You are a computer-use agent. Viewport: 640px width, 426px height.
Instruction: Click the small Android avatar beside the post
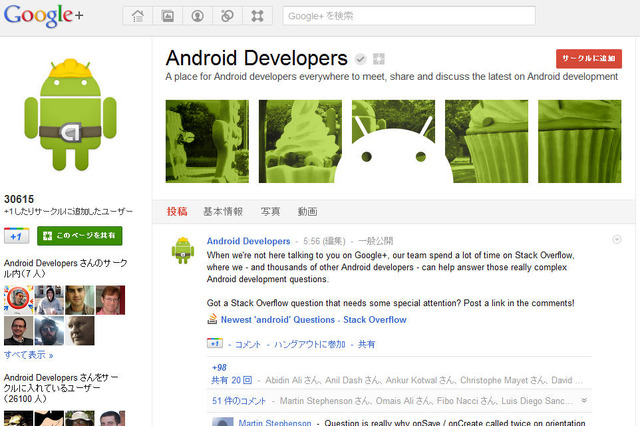[x=182, y=250]
